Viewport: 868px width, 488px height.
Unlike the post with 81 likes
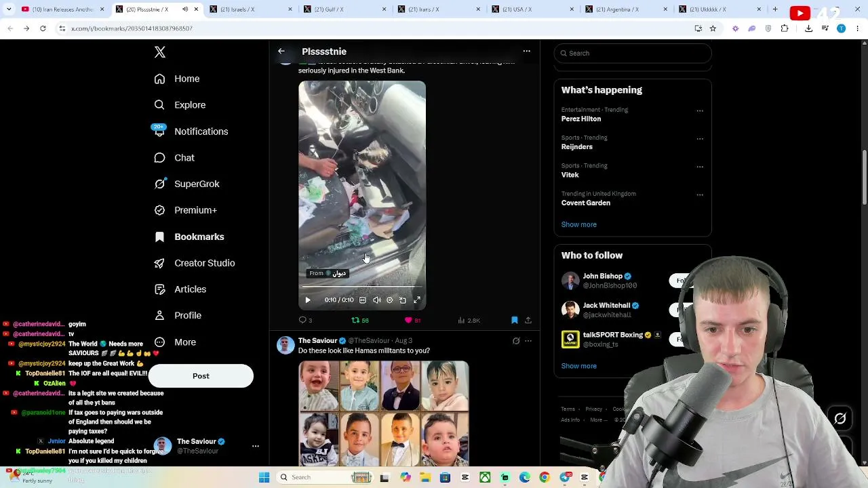(x=413, y=320)
